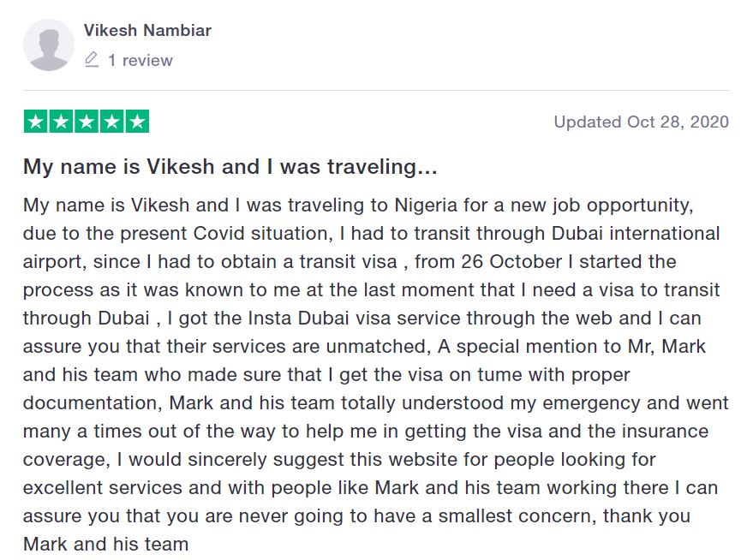Click the fifth green rating star

pos(137,122)
